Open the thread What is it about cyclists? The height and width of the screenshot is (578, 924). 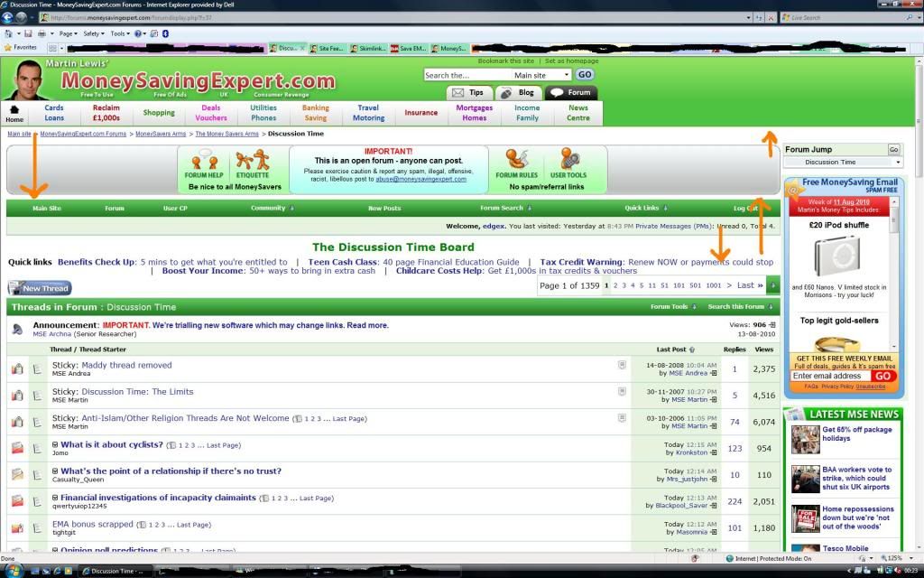pos(112,444)
